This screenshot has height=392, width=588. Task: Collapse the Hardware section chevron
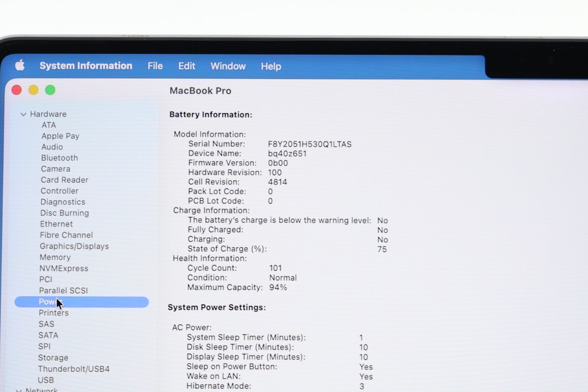click(x=23, y=114)
